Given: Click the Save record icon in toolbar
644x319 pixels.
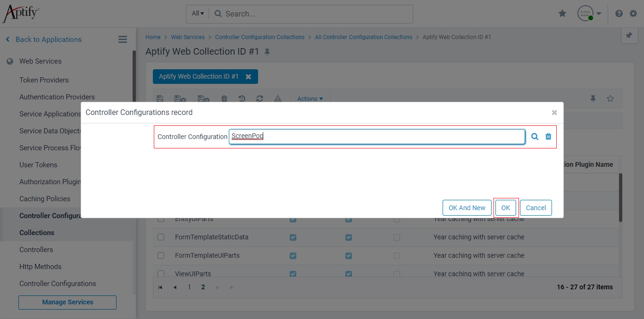Looking at the screenshot, I should 160,98.
